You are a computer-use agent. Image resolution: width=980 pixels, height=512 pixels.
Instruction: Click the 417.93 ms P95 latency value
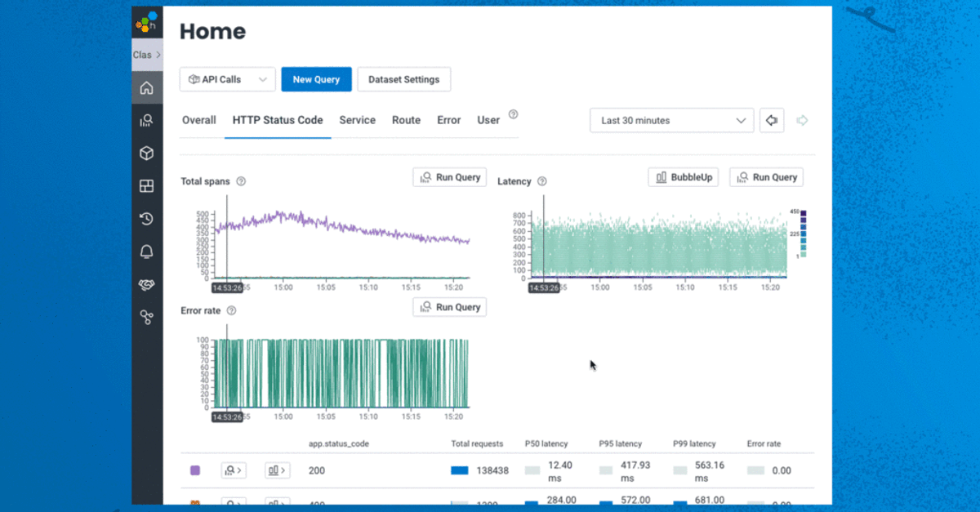(x=635, y=470)
